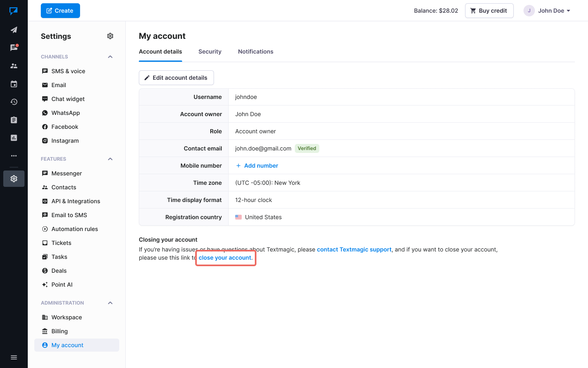Click the Edit account details button
This screenshot has height=368, width=588.
click(176, 78)
